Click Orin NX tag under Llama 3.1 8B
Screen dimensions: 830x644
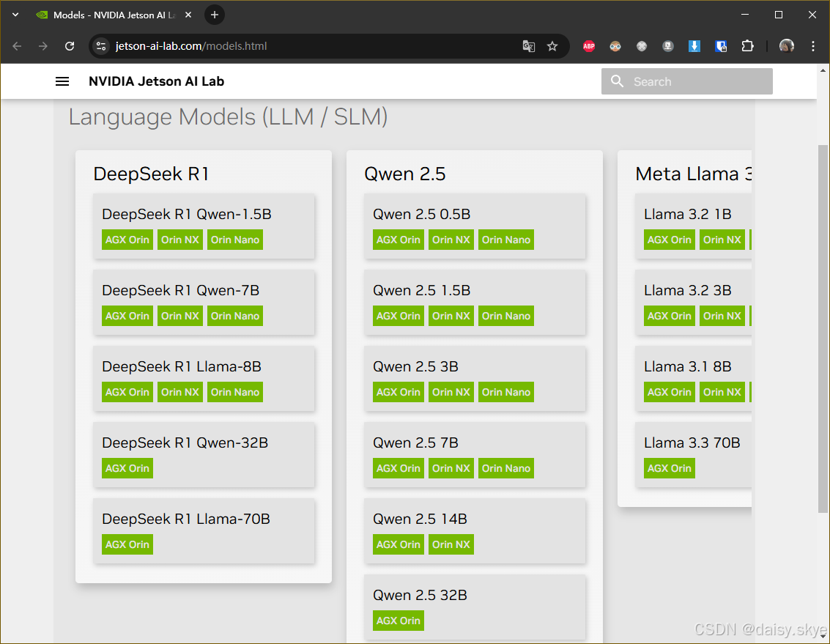(x=722, y=392)
